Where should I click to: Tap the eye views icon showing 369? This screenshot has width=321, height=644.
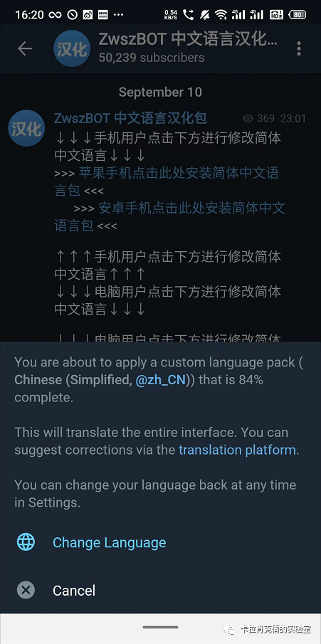(248, 119)
